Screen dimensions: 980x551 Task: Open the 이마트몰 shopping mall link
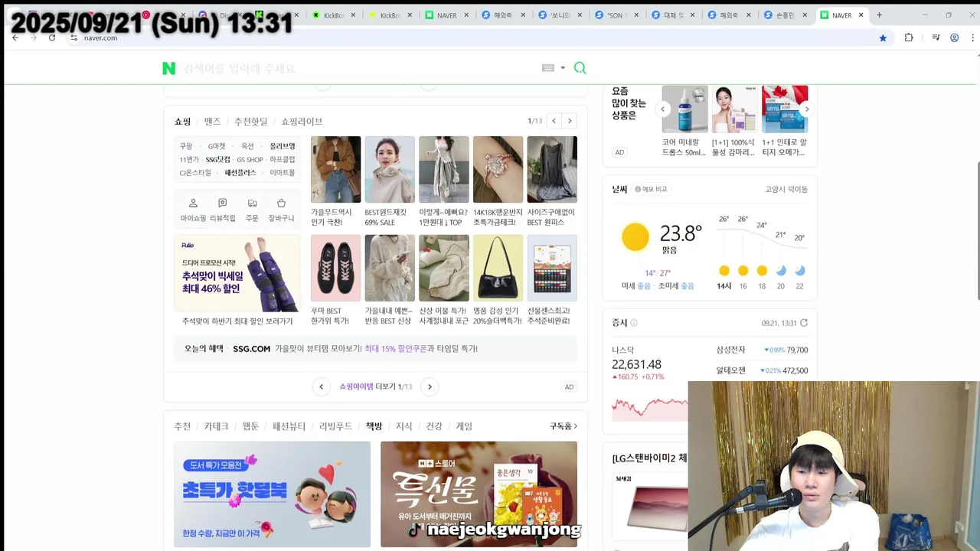282,173
